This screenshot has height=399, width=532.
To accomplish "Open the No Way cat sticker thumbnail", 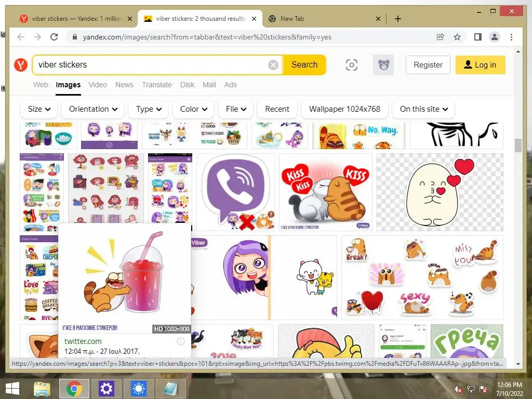I will 358,136.
